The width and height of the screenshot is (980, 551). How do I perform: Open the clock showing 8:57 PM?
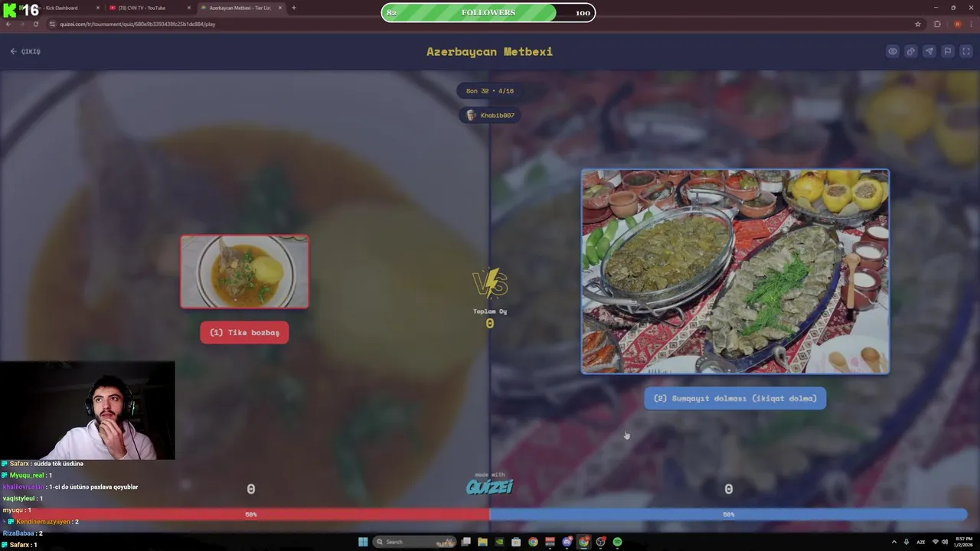[963, 542]
